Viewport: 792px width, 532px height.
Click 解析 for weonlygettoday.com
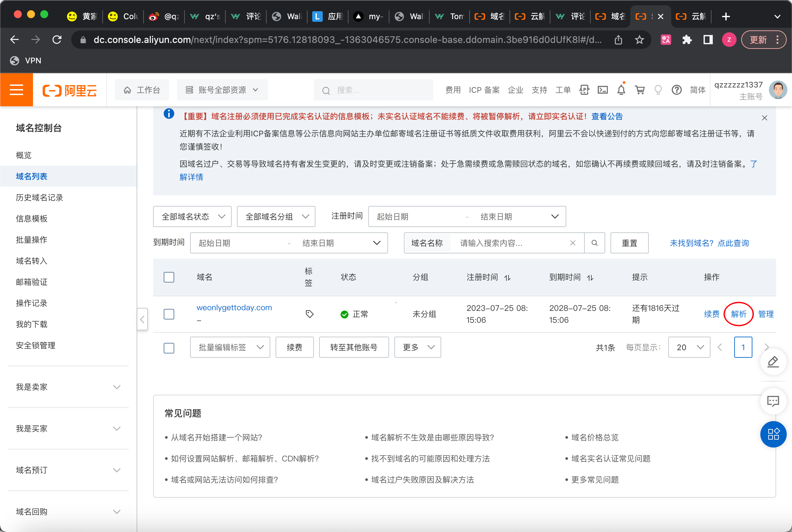739,314
